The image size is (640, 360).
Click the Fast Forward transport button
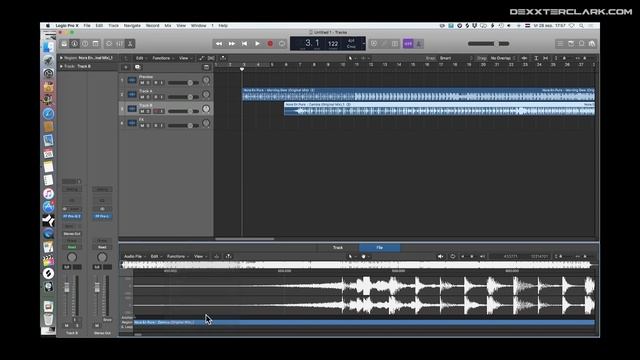click(x=232, y=44)
